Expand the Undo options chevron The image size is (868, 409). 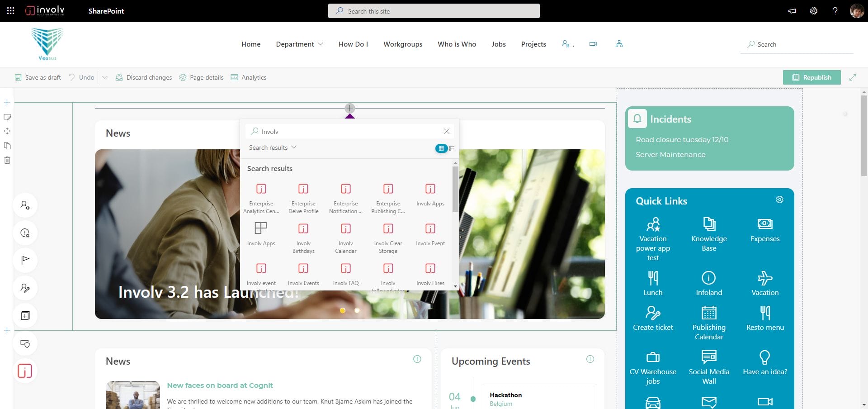(105, 77)
